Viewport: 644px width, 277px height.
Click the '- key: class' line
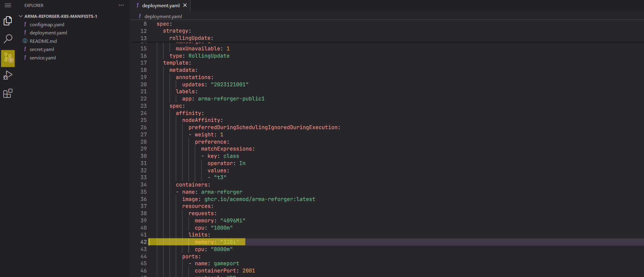click(220, 156)
